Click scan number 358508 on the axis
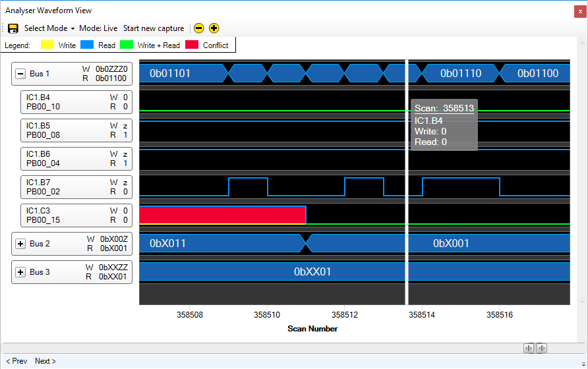The height and width of the screenshot is (369, 588). (x=190, y=315)
